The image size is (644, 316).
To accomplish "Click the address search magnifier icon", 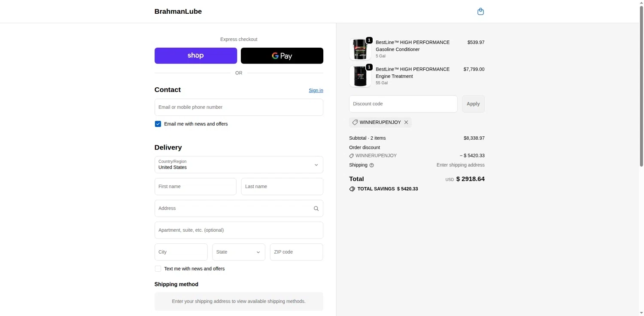I will 316,209.
